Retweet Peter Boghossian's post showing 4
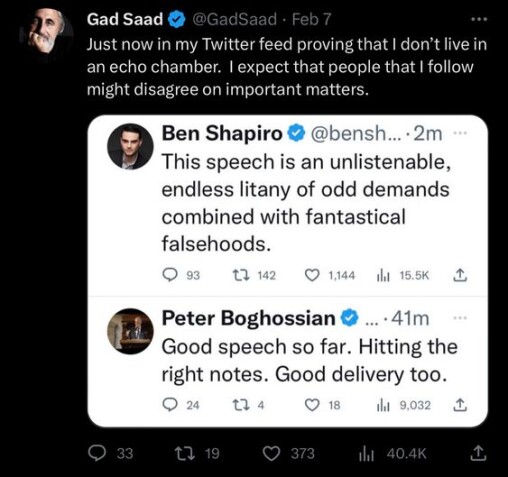508x477 pixels. pyautogui.click(x=241, y=405)
